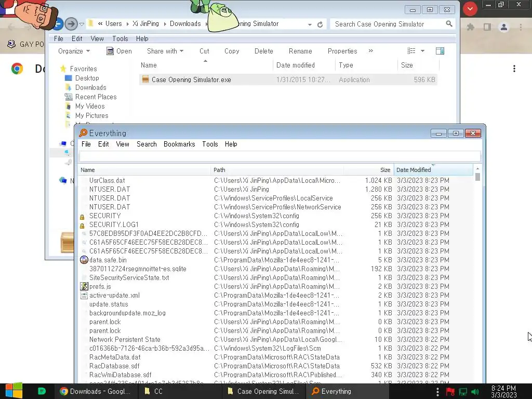Toggle the Explorer preview pane icon

tap(440, 51)
